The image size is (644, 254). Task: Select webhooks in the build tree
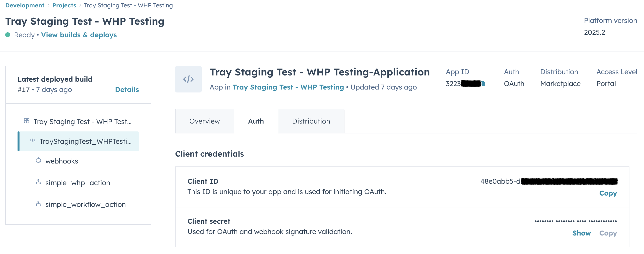tap(61, 161)
